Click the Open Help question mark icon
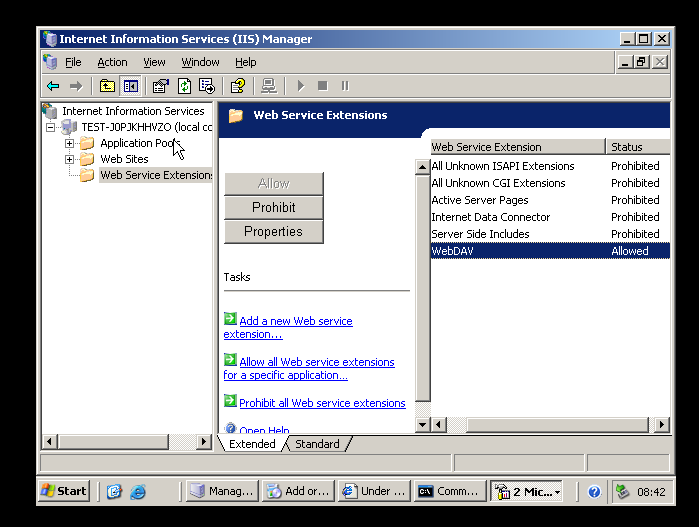The width and height of the screenshot is (699, 527). (x=230, y=428)
